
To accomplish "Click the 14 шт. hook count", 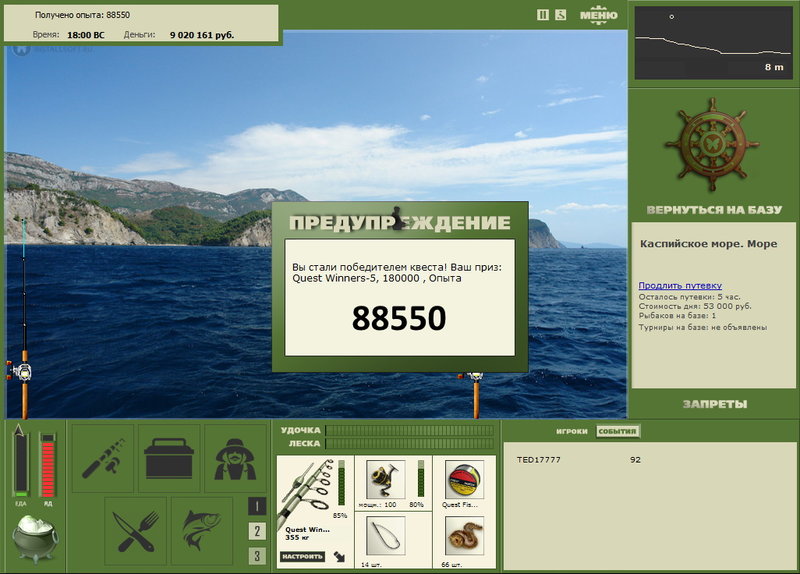I will coord(371,564).
